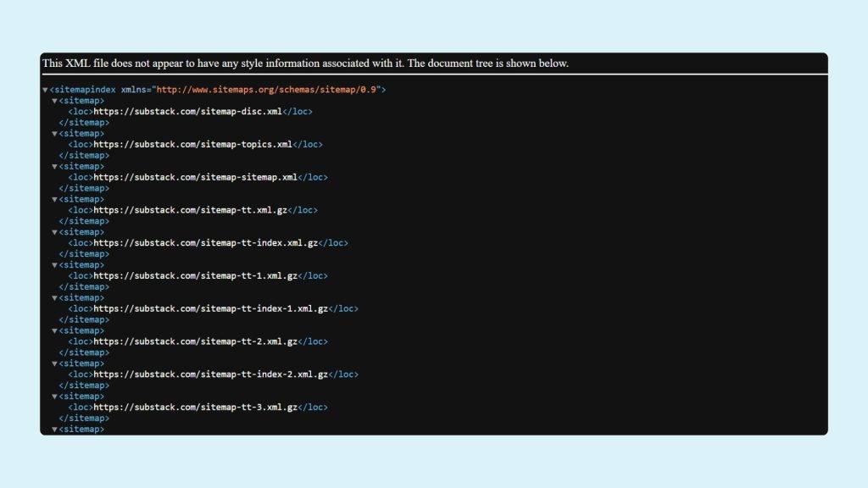
Task: Click the sitemapindex tag name
Action: coord(86,90)
